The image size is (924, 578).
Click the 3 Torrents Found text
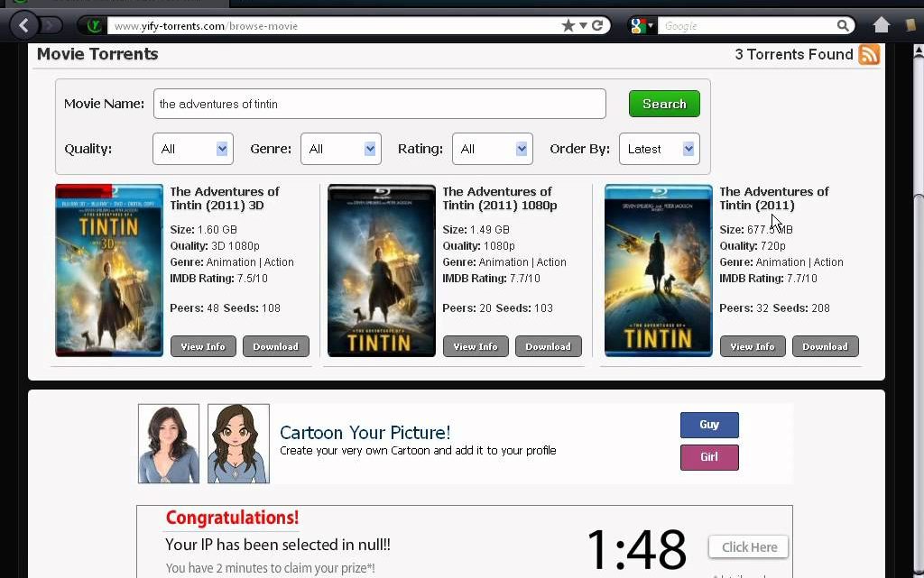(794, 55)
